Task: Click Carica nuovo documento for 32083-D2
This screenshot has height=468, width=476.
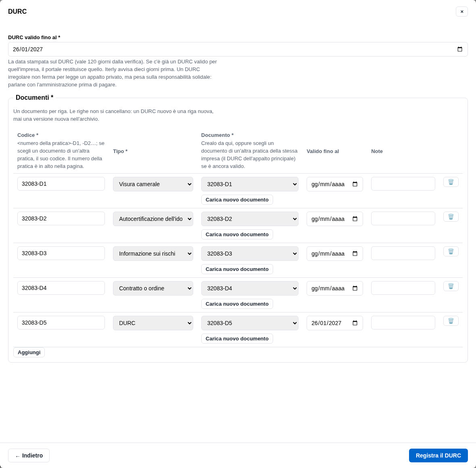Action: pyautogui.click(x=237, y=234)
